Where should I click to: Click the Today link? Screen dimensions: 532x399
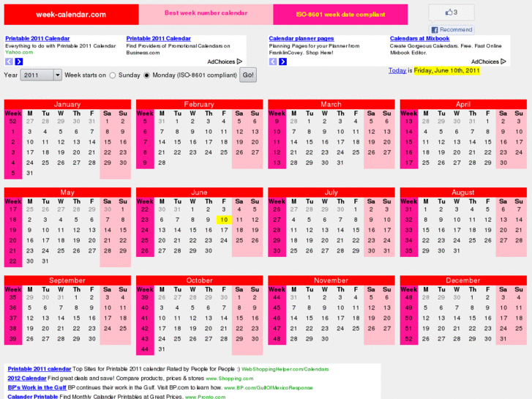click(x=397, y=70)
